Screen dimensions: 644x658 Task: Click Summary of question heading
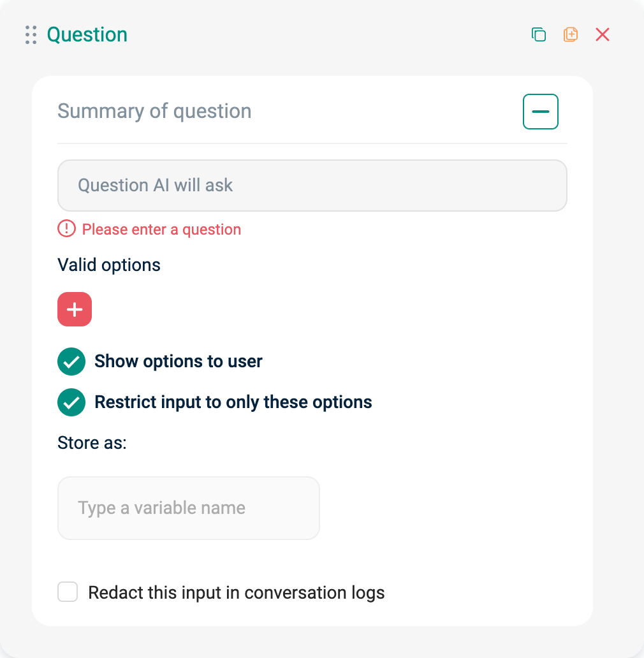(x=154, y=111)
